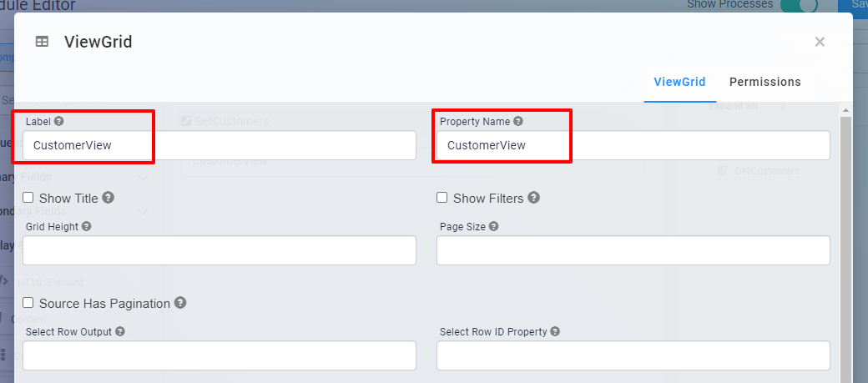Image resolution: width=868 pixels, height=383 pixels.
Task: Click the help icon next to Label
Action: click(x=59, y=121)
